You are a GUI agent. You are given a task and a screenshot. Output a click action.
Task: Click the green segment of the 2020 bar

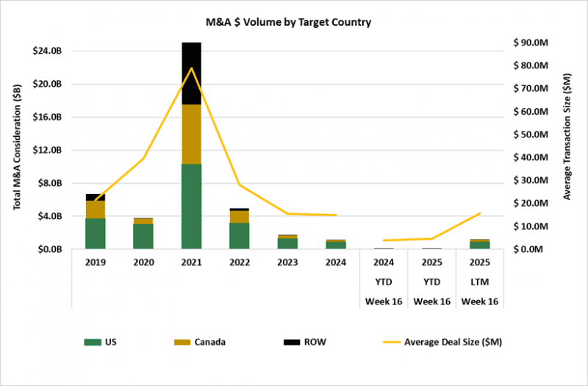tap(144, 236)
